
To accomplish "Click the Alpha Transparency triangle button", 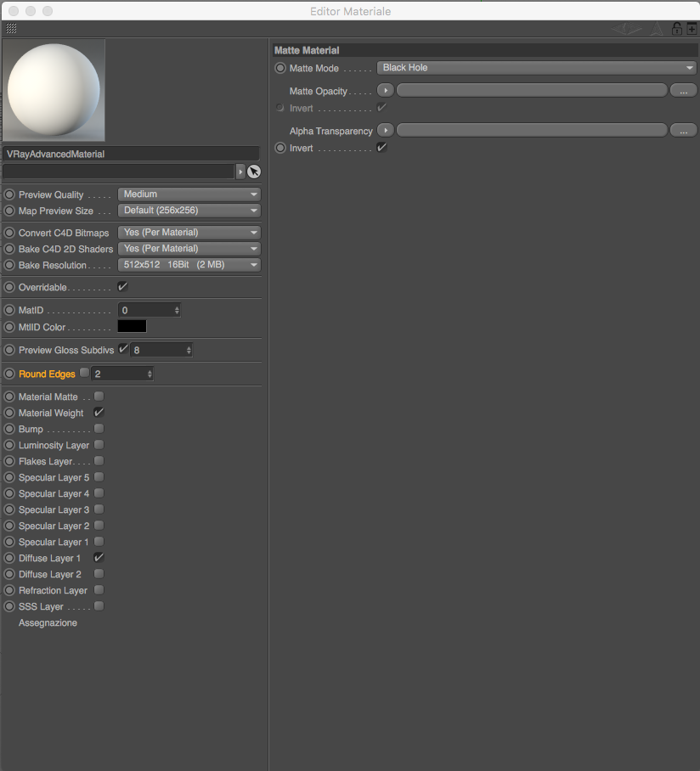I will [x=386, y=130].
